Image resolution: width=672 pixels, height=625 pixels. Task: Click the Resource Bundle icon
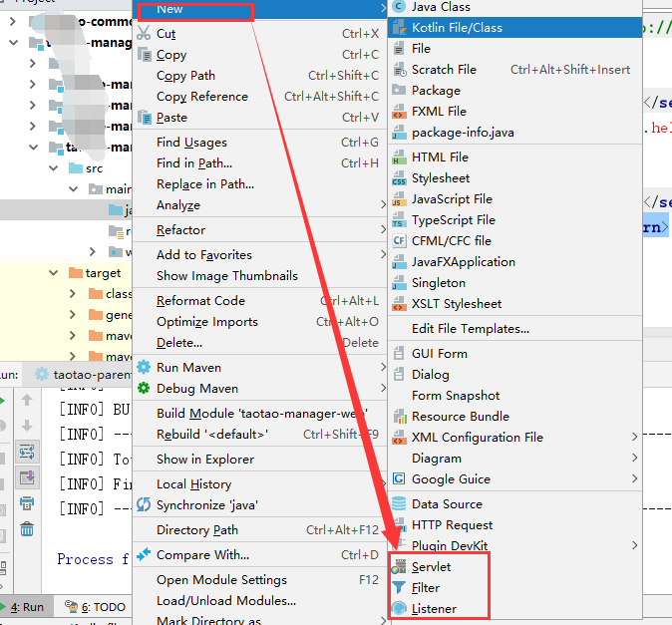point(399,416)
